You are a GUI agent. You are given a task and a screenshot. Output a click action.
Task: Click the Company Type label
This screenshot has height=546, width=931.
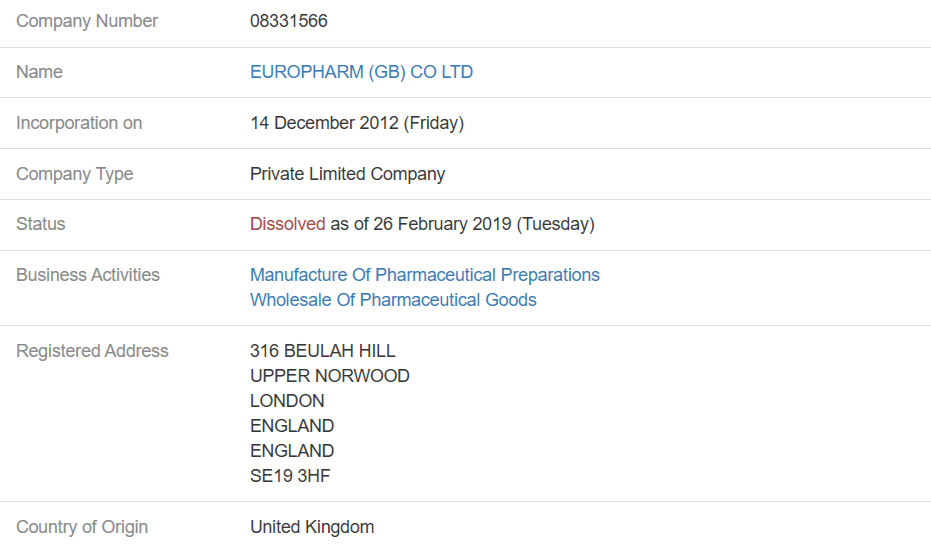74,174
